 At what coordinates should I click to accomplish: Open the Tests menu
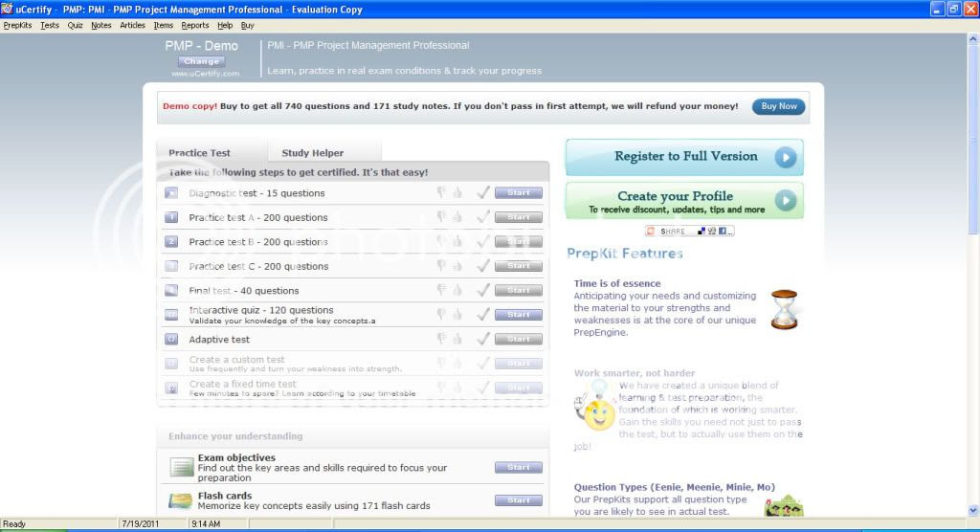click(50, 26)
